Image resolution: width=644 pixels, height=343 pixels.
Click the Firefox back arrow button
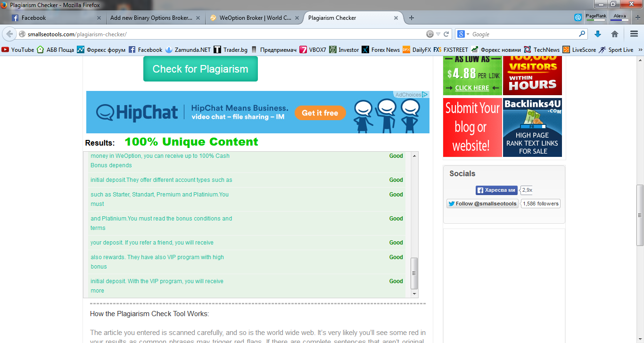9,34
